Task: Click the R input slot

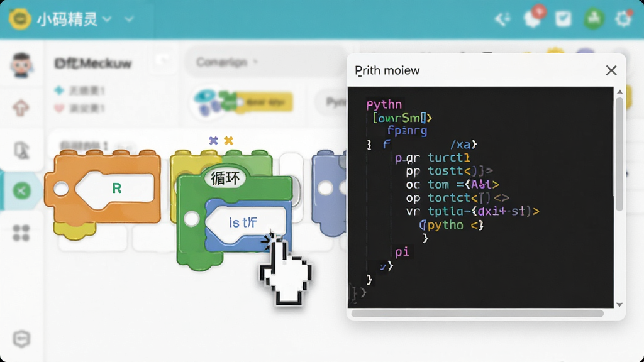Action: click(x=115, y=189)
